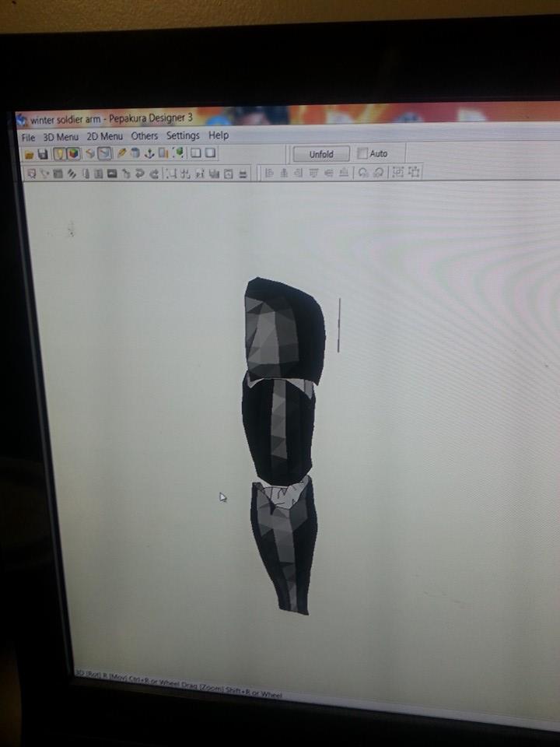Screen dimensions: 560x747
Task: Open the Others menu
Action: tap(145, 135)
